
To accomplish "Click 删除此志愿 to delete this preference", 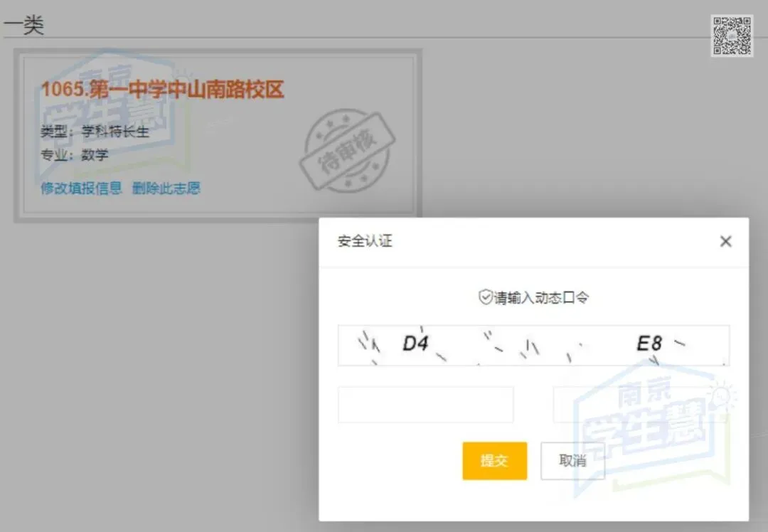I will click(x=166, y=188).
